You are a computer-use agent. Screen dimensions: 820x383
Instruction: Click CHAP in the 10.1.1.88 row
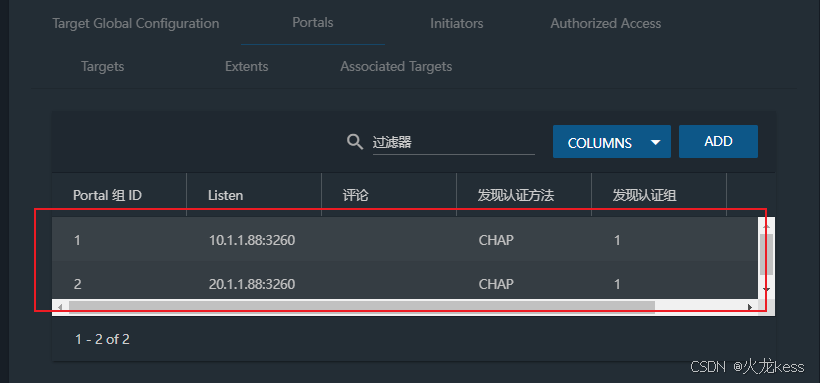coord(496,240)
